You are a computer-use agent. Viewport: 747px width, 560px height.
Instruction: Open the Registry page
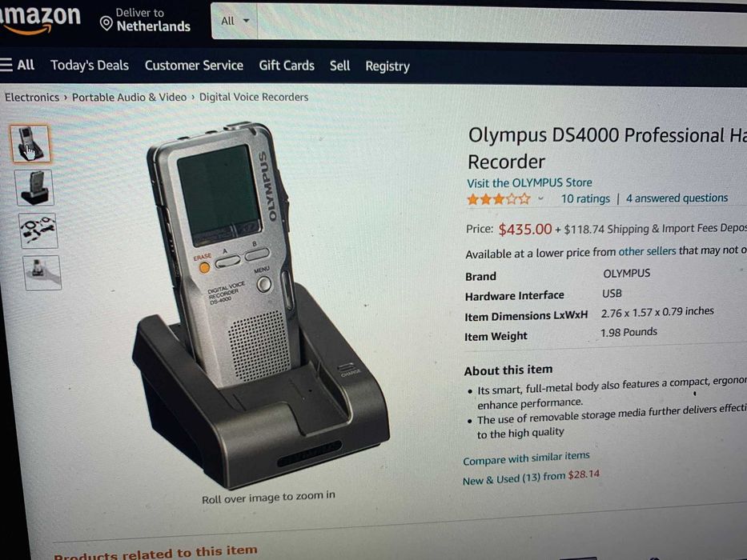pos(388,66)
